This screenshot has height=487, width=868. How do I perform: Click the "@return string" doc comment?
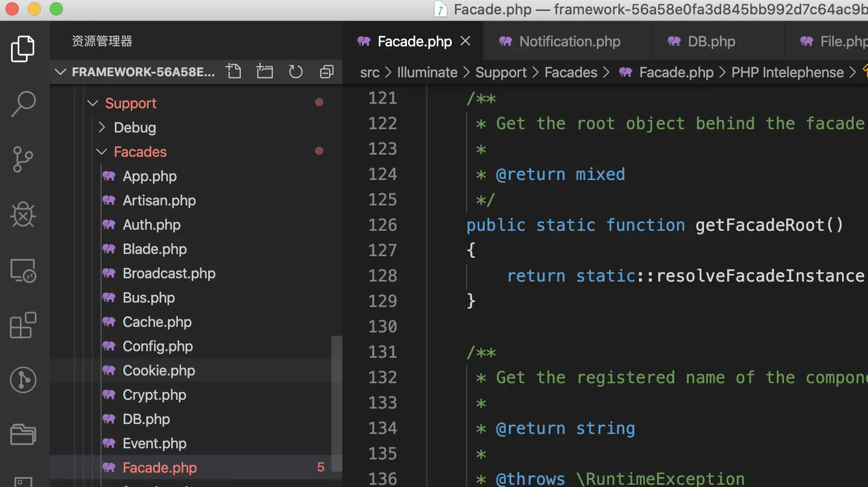565,428
